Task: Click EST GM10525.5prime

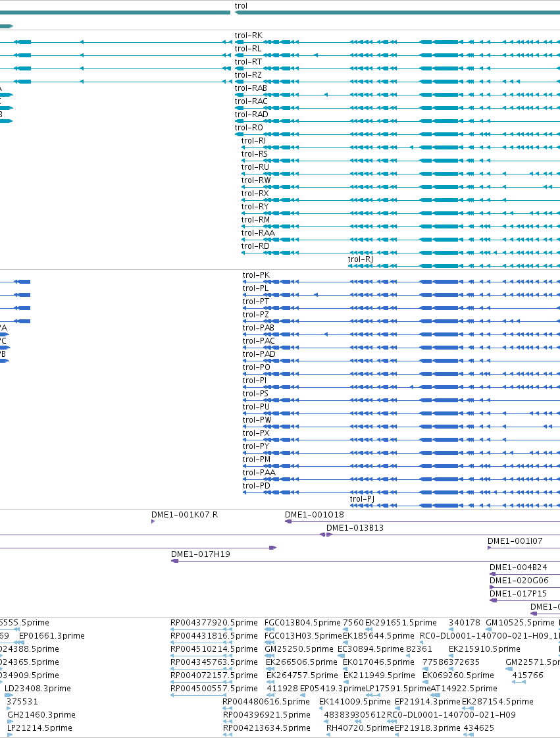Action: 520,623
